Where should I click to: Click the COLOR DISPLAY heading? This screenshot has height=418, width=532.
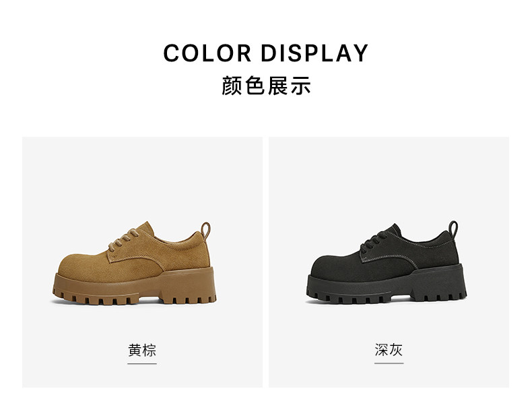coord(265,53)
